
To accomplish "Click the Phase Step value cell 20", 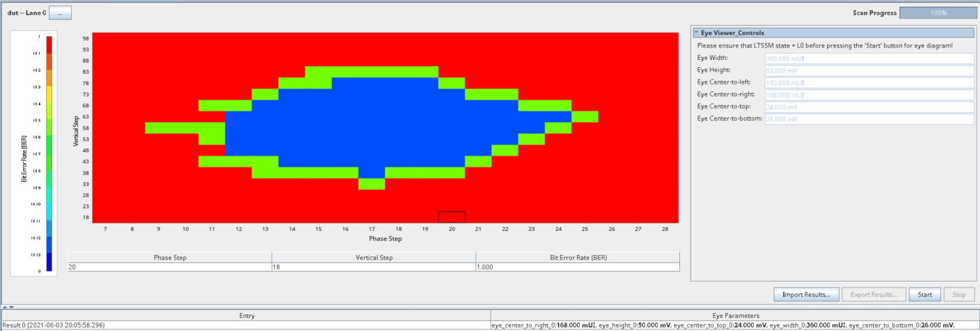I will (169, 267).
